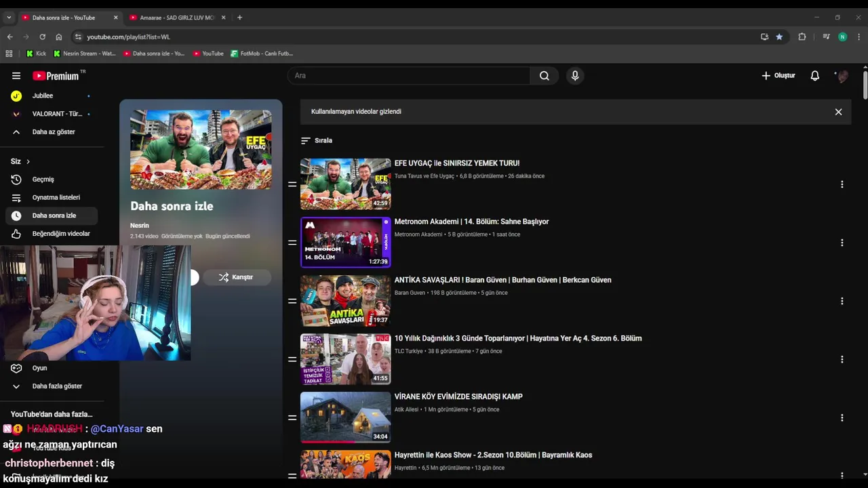Open Kick bookmark in bookmarks bar

click(36, 54)
